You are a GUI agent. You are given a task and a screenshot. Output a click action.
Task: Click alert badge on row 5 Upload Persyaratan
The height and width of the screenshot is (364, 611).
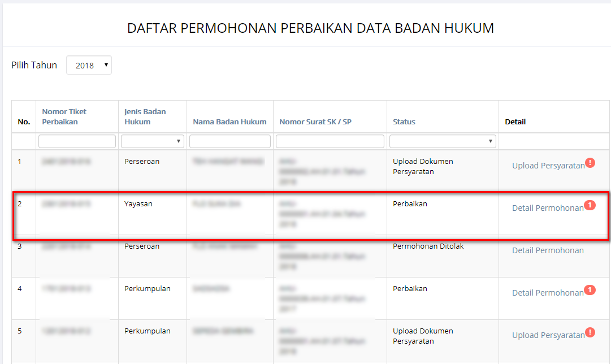click(x=590, y=332)
